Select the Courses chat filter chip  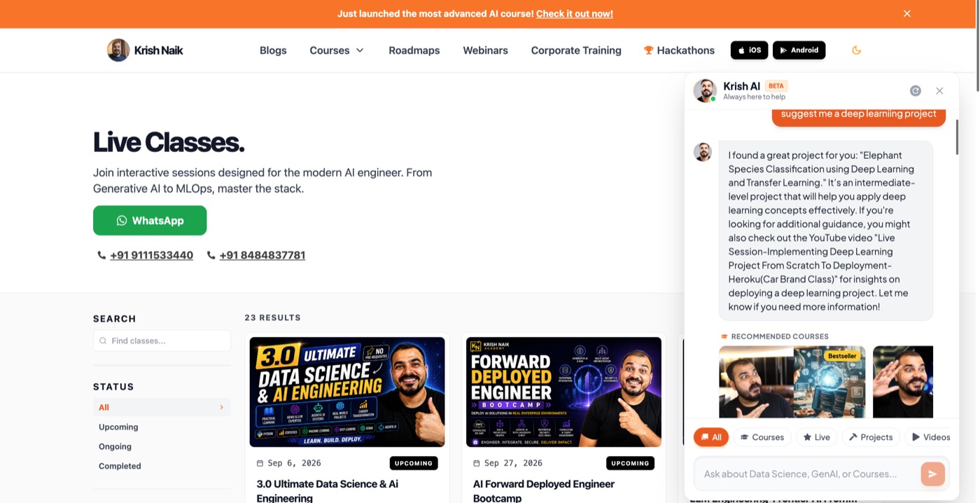coord(762,437)
